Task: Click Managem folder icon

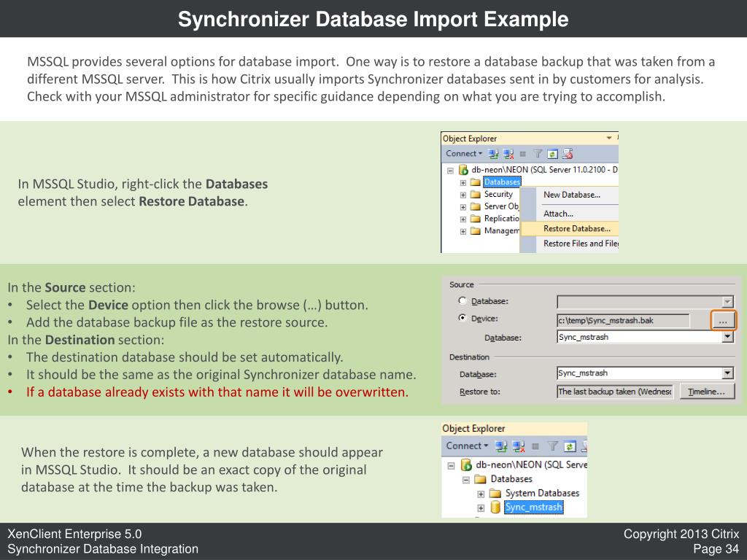Action: (x=475, y=231)
